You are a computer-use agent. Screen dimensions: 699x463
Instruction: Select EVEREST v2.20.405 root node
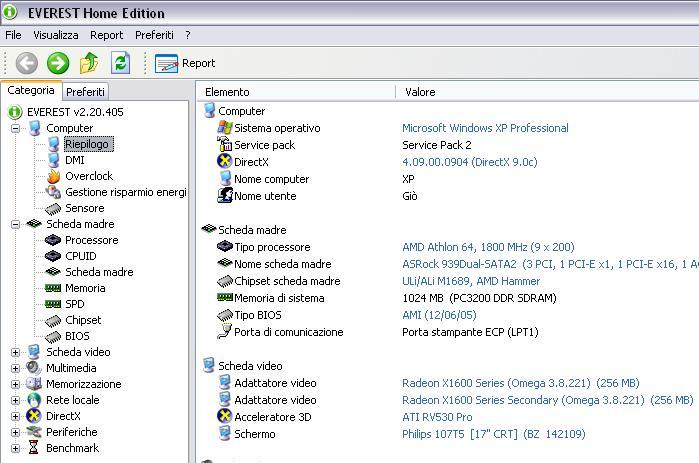pos(75,112)
